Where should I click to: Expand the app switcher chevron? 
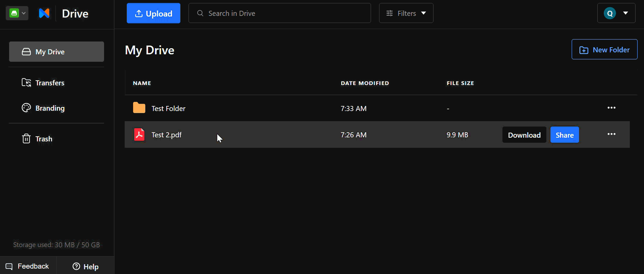click(24, 13)
